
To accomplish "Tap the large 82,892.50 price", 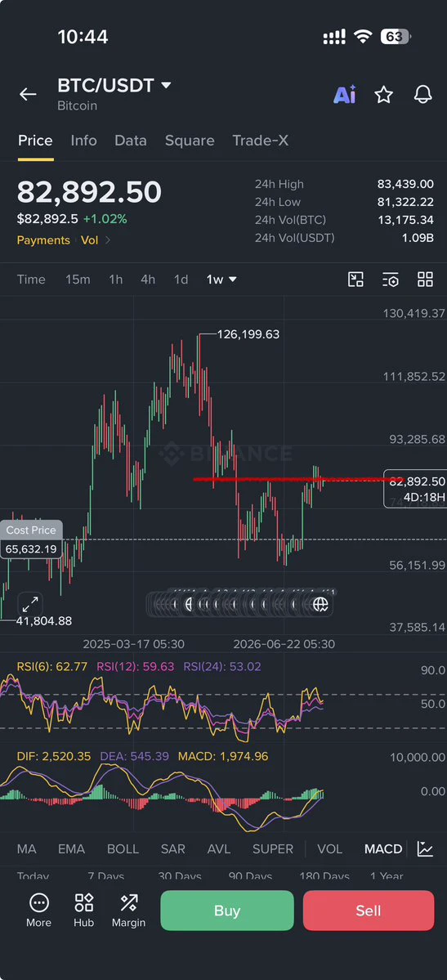I will point(89,192).
